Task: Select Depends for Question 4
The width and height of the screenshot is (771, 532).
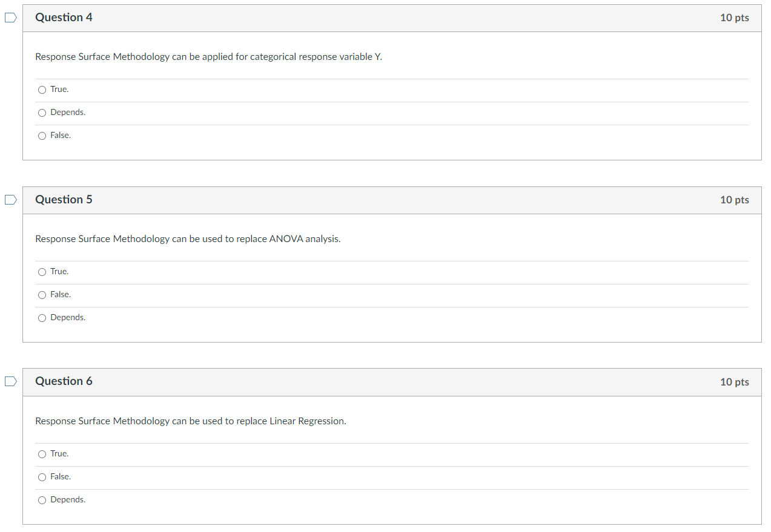Action: pyautogui.click(x=42, y=113)
